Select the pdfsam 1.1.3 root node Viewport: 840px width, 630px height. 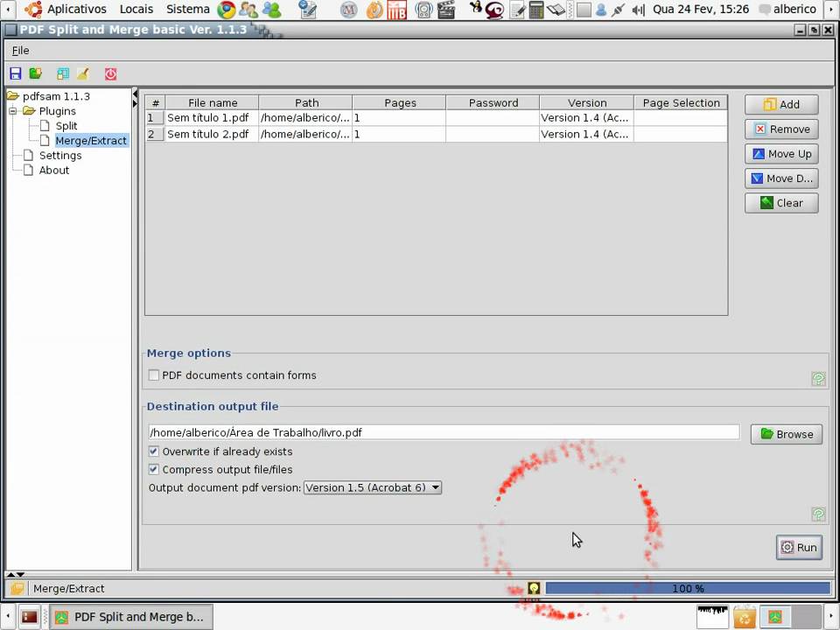(56, 96)
